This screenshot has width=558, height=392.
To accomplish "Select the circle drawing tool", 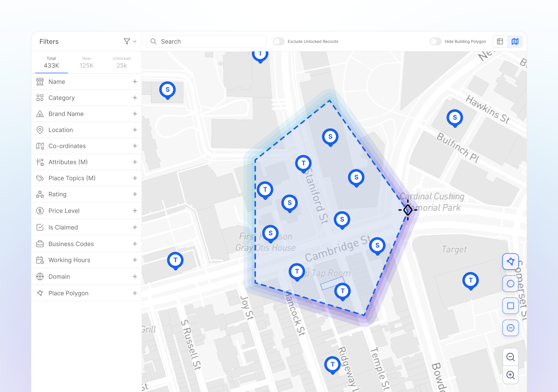I will (x=510, y=284).
